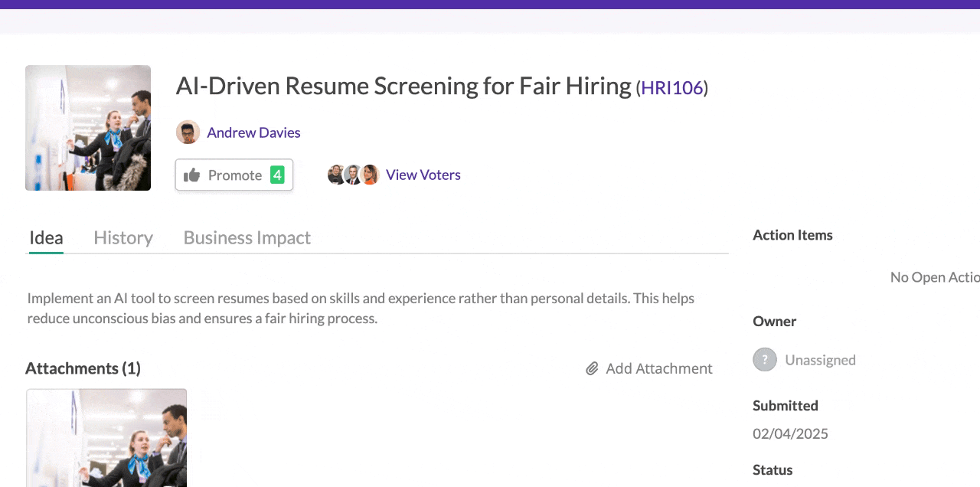Click the Promote button label

coord(235,175)
